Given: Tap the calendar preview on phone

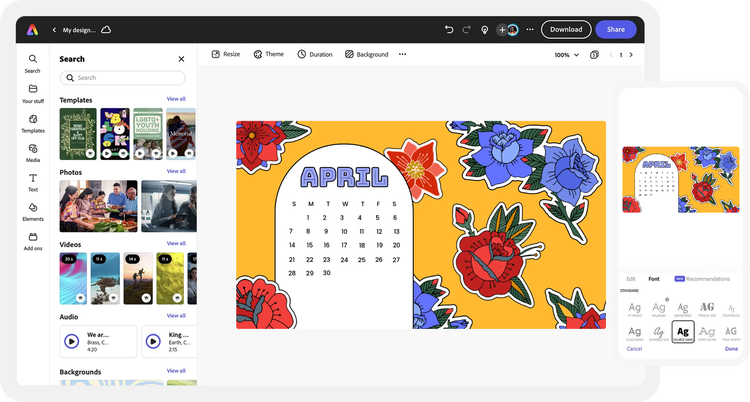Looking at the screenshot, I should tap(681, 179).
